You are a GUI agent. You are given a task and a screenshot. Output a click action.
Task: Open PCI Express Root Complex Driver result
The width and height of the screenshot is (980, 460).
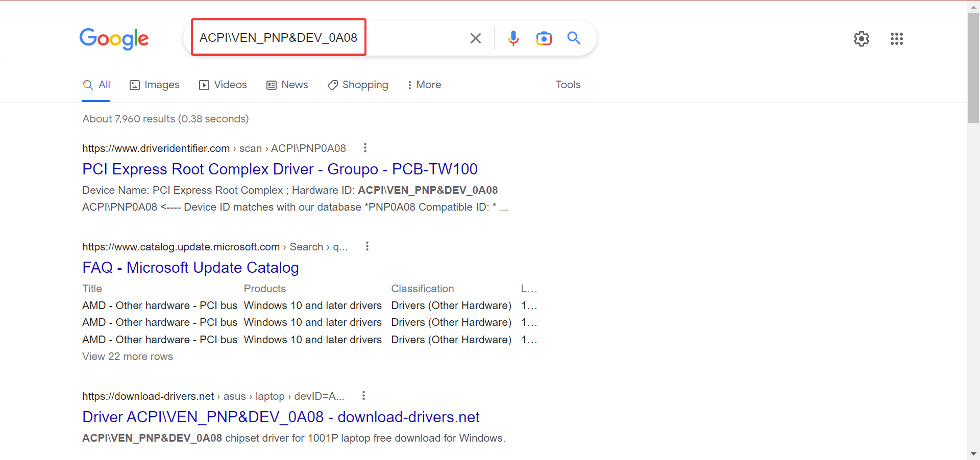(x=280, y=169)
